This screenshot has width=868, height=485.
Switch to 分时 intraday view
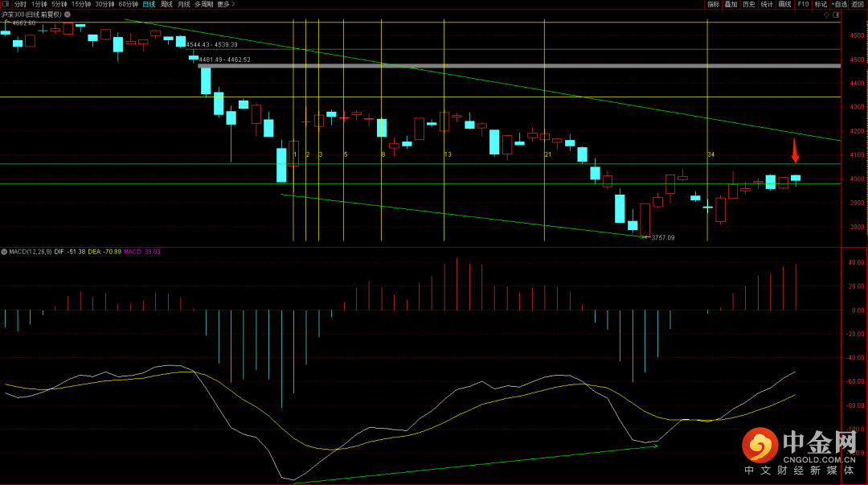tap(20, 4)
